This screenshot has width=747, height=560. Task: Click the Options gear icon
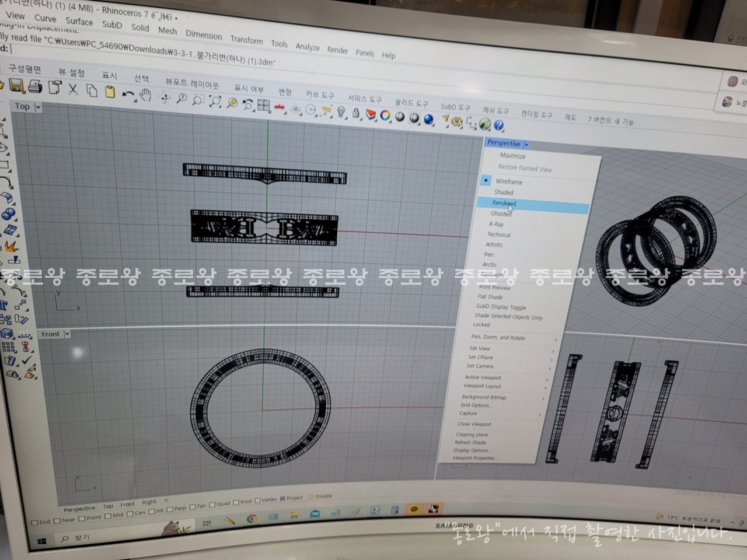pos(458,122)
